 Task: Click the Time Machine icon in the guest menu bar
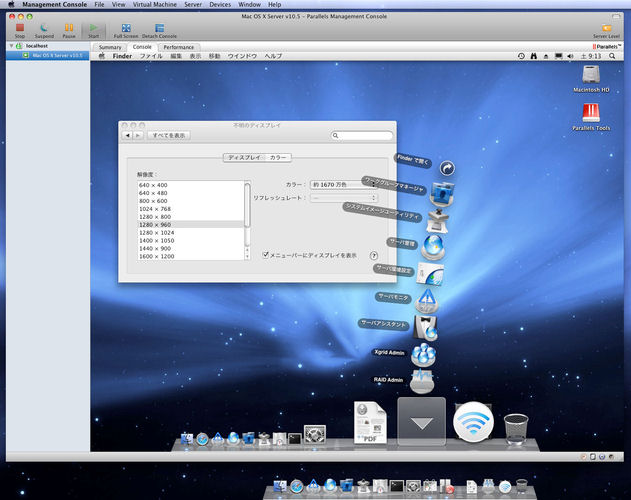[521, 56]
